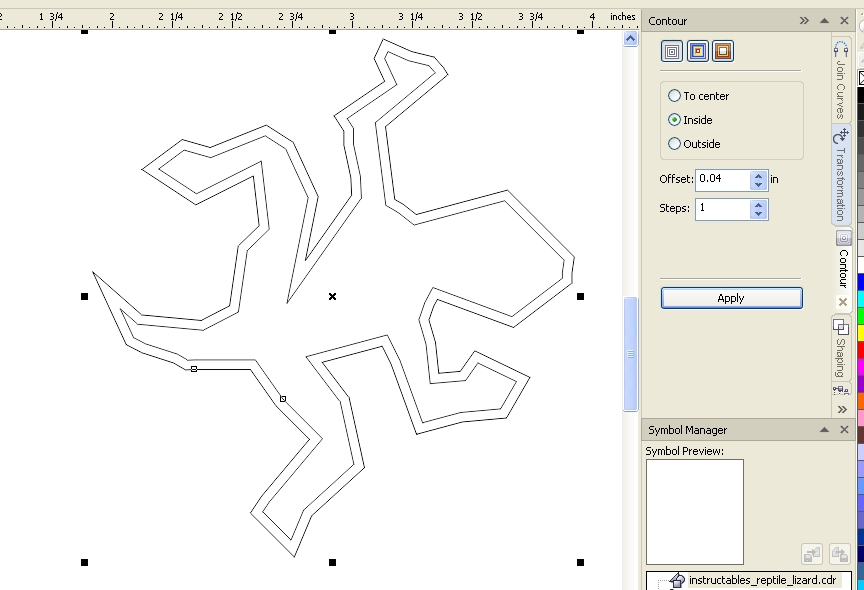The width and height of the screenshot is (864, 590).
Task: Close the Symbol Manager docker
Action: tap(844, 430)
